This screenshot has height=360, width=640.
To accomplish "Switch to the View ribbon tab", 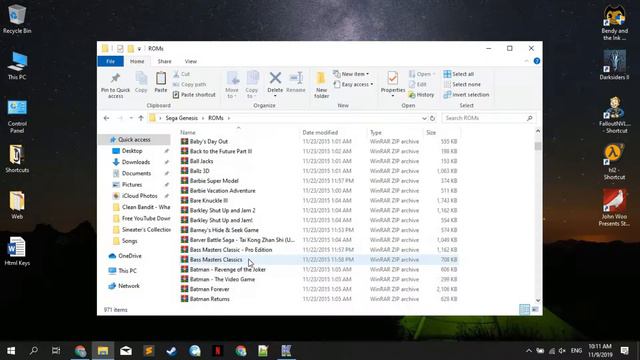I will (191, 61).
